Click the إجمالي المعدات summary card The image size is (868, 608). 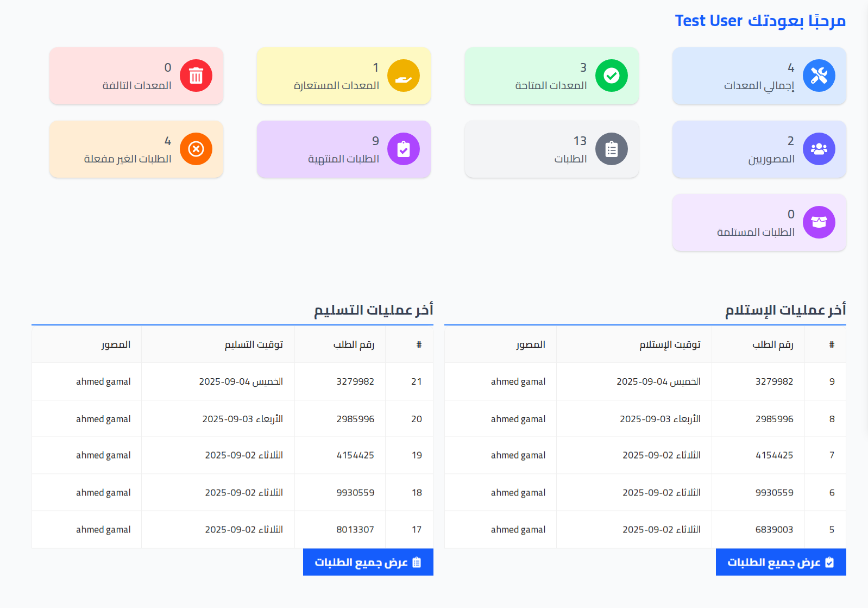(x=758, y=76)
